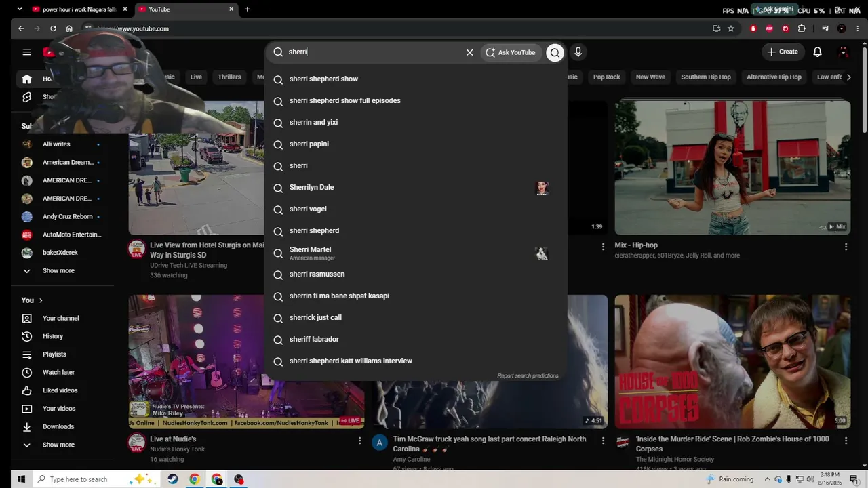Start voice search with the microphone
Viewport: 868px width, 488px height.
tap(578, 52)
